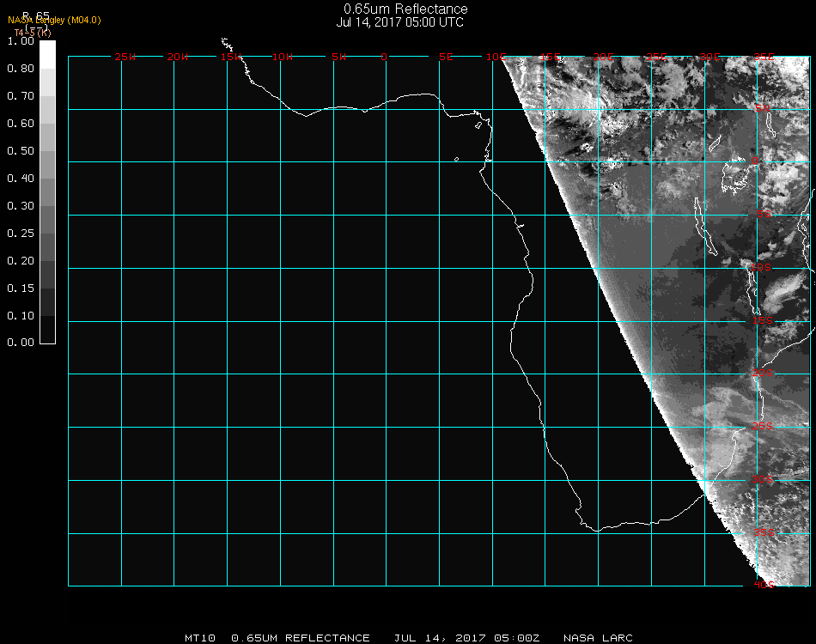The height and width of the screenshot is (644, 816).
Task: Click the 0.80 colorbar value
Action: tap(21, 69)
